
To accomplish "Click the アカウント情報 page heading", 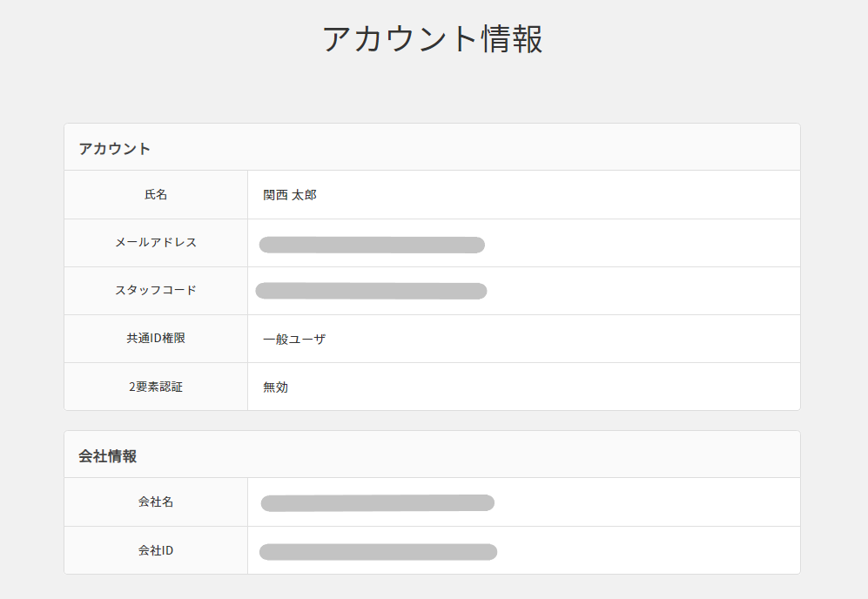I will point(433,39).
